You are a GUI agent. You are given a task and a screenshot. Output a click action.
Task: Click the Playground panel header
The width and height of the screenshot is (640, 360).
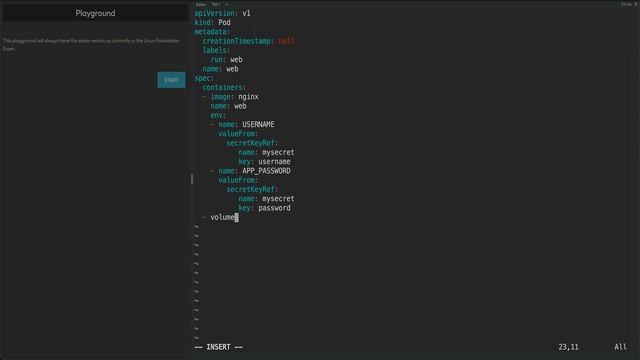95,13
